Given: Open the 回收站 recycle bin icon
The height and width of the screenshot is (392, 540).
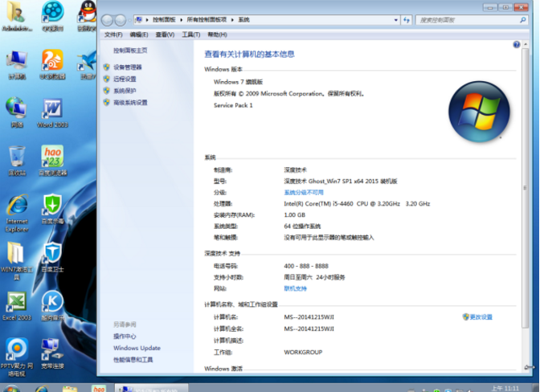Looking at the screenshot, I should point(17,161).
